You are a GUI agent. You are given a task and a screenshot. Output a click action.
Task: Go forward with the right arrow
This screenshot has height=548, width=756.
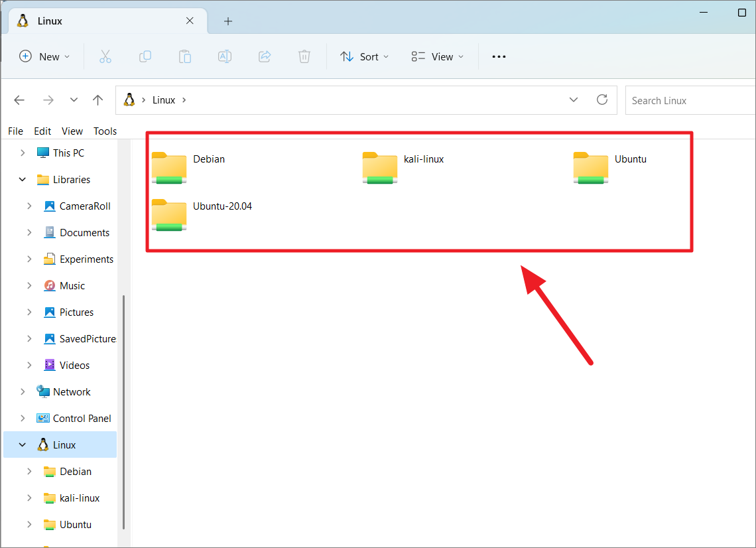[x=48, y=100]
